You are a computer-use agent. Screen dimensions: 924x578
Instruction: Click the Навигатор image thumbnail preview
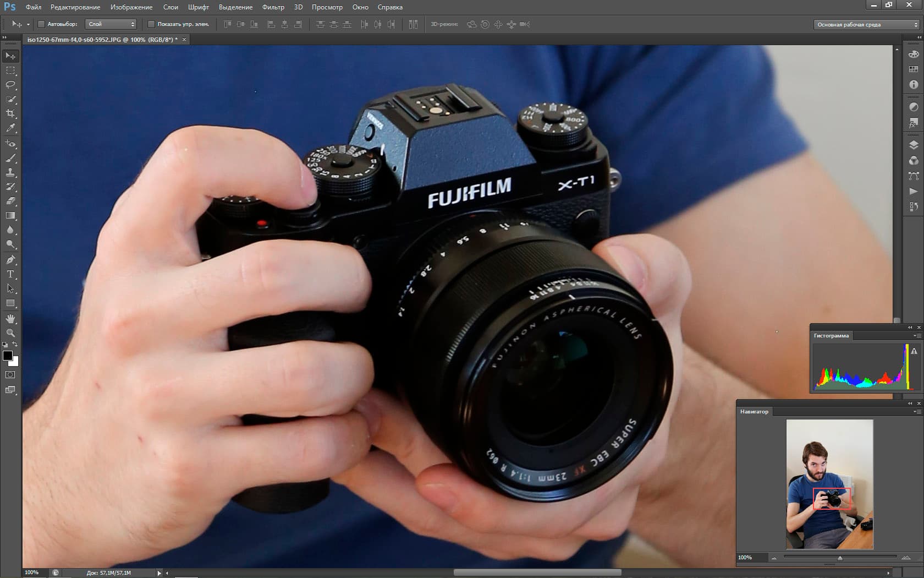point(829,484)
